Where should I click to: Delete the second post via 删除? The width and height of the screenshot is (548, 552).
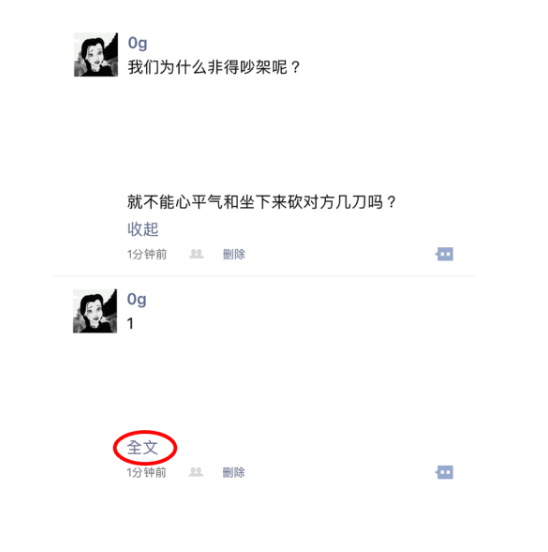(x=234, y=472)
